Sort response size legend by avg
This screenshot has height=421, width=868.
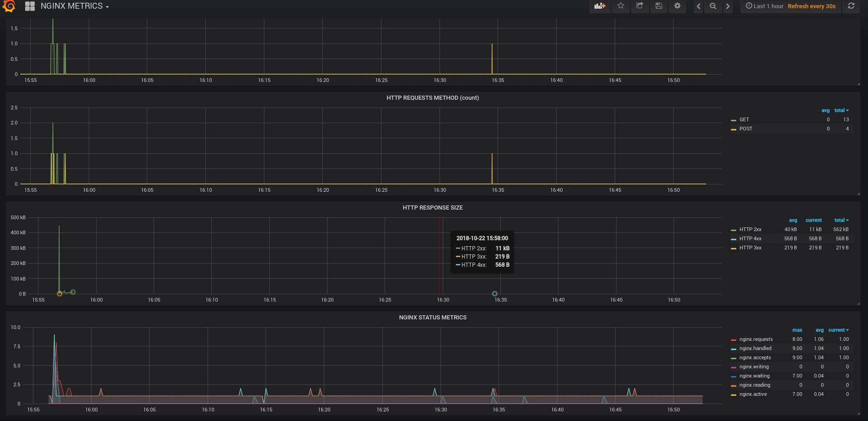pos(793,220)
